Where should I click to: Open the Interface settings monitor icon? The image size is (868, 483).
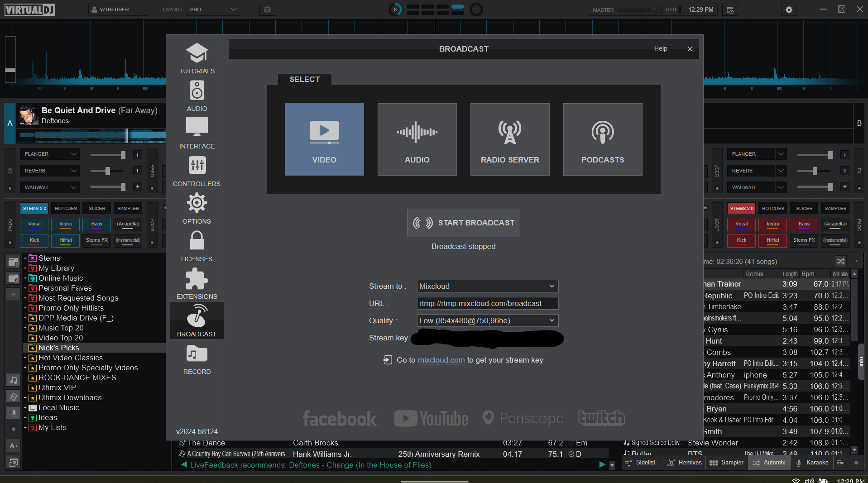coord(197,127)
